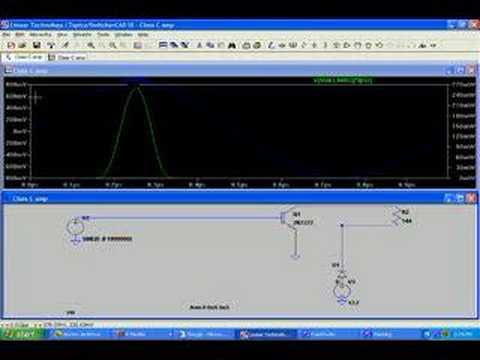The height and width of the screenshot is (360, 480).
Task: Maximize the waveform plot pane
Action: [x=460, y=70]
